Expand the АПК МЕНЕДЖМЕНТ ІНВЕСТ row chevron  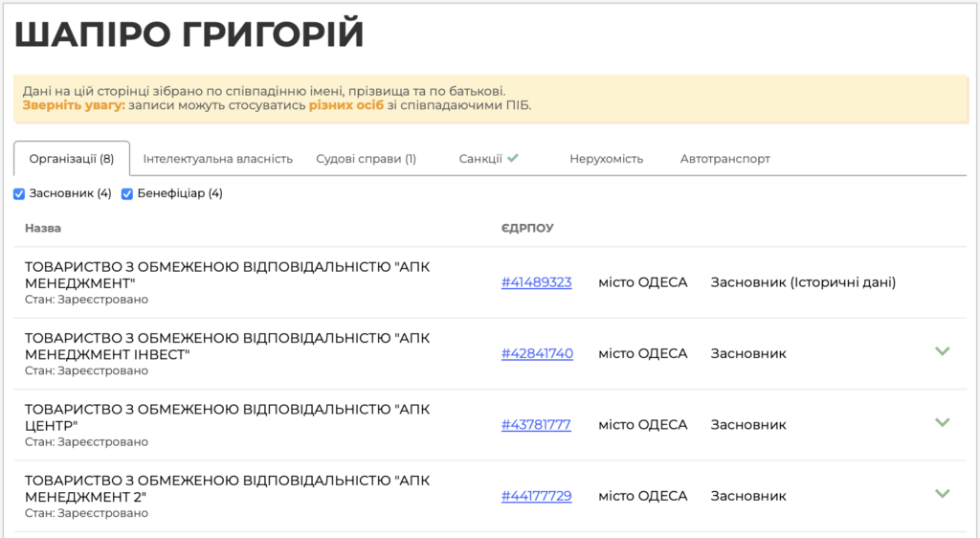click(x=942, y=351)
